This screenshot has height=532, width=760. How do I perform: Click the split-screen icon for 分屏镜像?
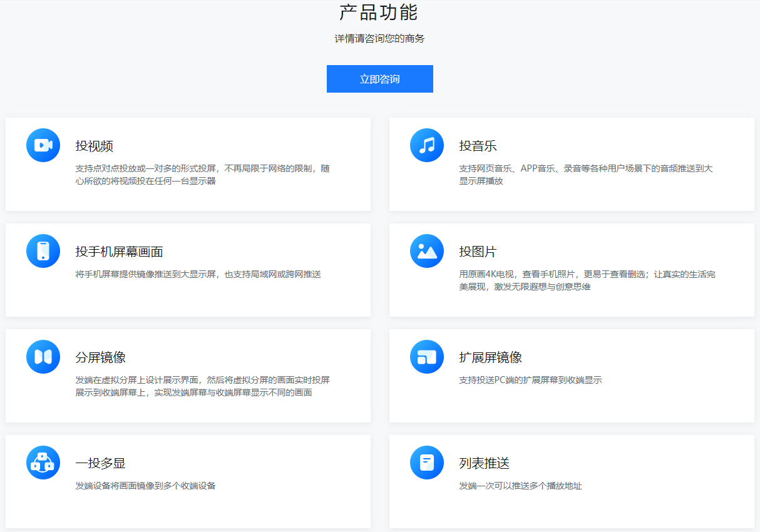coord(43,357)
